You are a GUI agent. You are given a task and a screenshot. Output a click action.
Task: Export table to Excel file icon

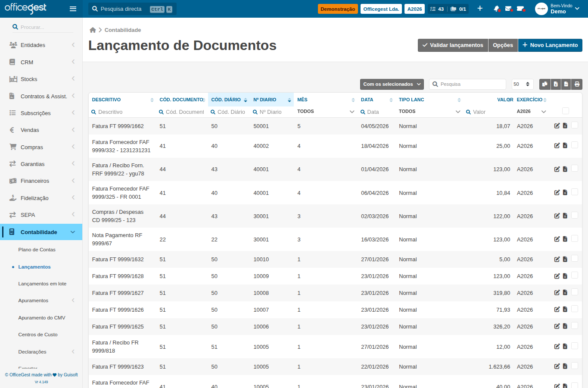pos(555,84)
